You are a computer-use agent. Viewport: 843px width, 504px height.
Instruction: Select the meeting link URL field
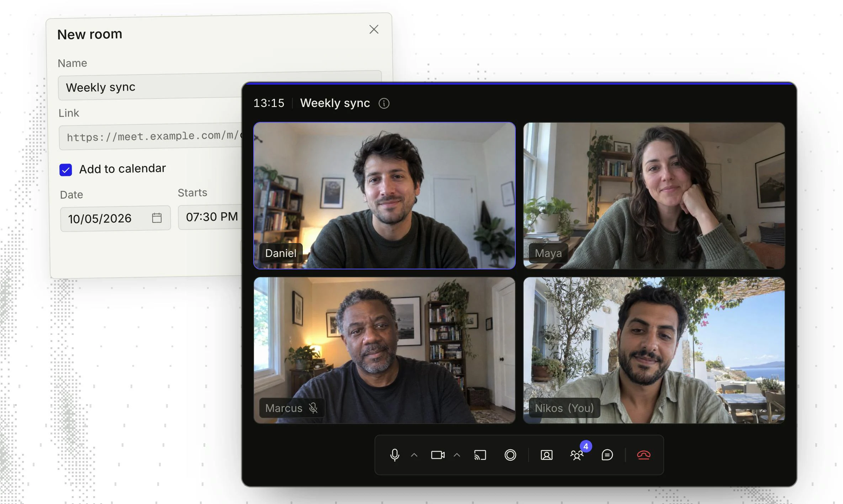[x=150, y=136]
